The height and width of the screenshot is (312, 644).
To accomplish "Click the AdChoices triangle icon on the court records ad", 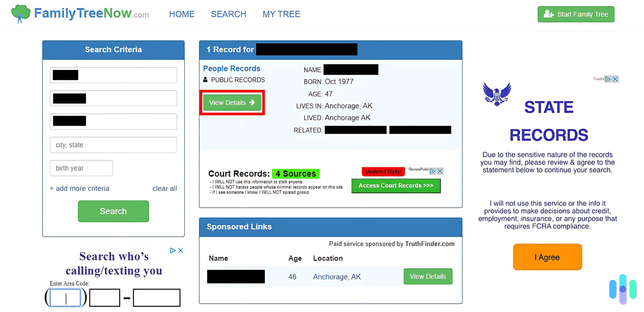I will click(x=433, y=171).
